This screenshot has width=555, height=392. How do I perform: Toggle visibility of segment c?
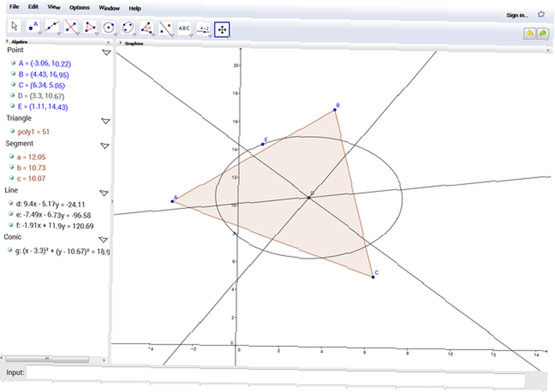(x=11, y=178)
